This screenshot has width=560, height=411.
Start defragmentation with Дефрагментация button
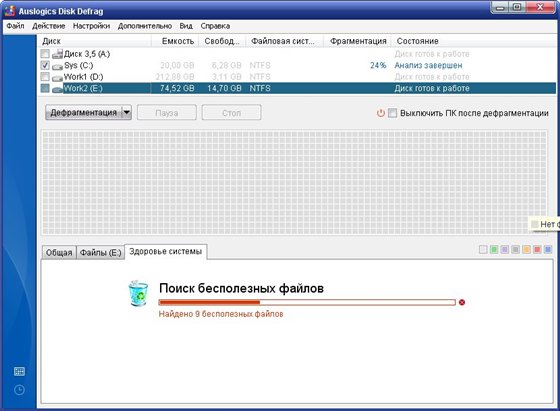click(84, 113)
